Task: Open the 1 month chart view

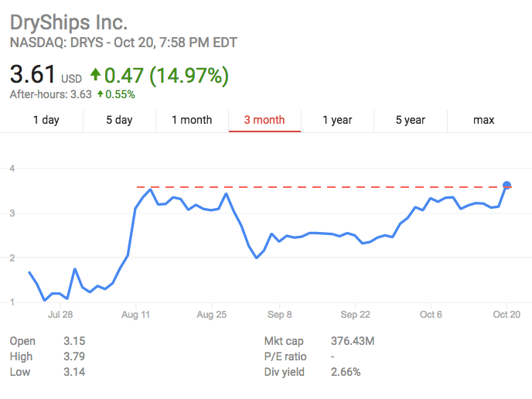Action: click(192, 120)
